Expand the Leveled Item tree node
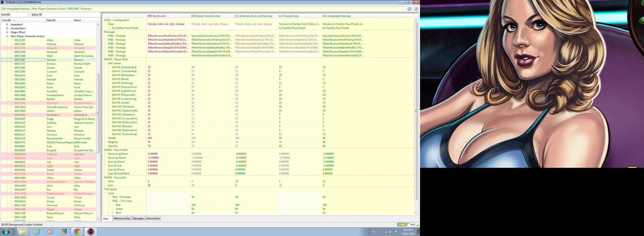This screenshot has height=236, width=644. point(7,28)
